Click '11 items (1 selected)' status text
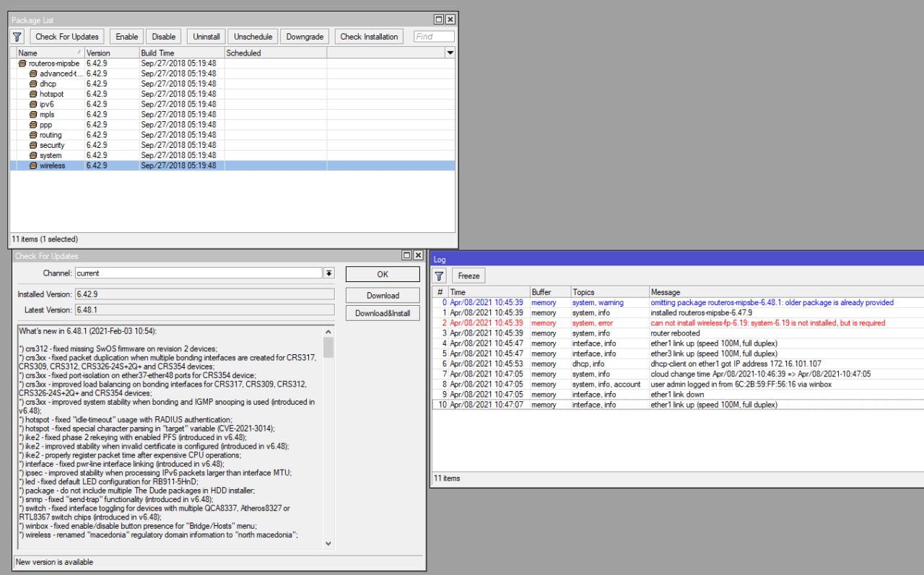This screenshot has width=924, height=575. pyautogui.click(x=45, y=239)
